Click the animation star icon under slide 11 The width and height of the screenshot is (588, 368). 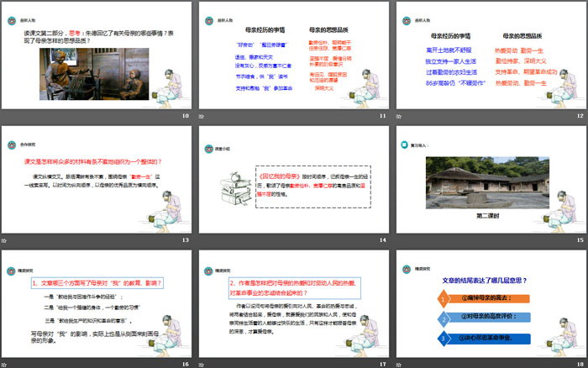click(x=203, y=115)
